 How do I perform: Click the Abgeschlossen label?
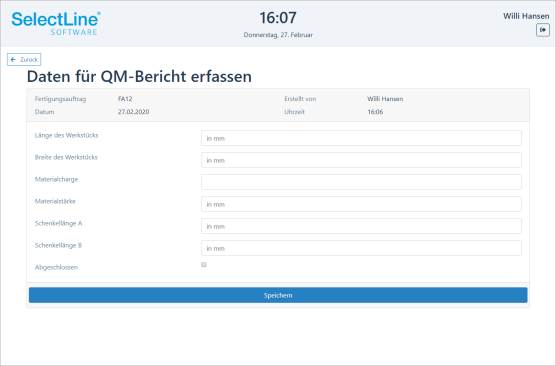(x=56, y=267)
